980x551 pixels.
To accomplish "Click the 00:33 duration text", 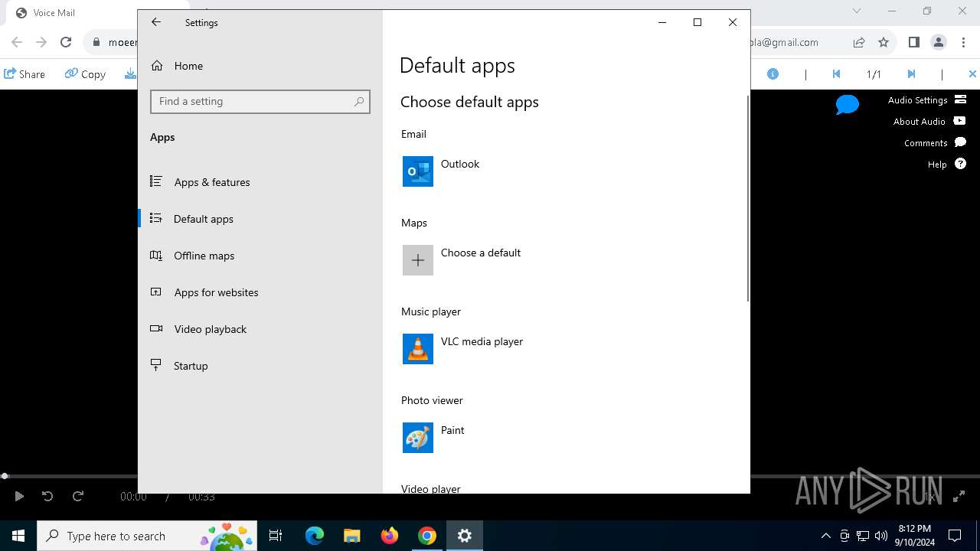I will pos(201,497).
